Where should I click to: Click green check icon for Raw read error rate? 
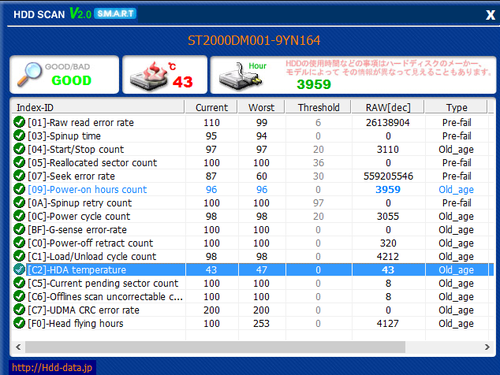pos(19,122)
